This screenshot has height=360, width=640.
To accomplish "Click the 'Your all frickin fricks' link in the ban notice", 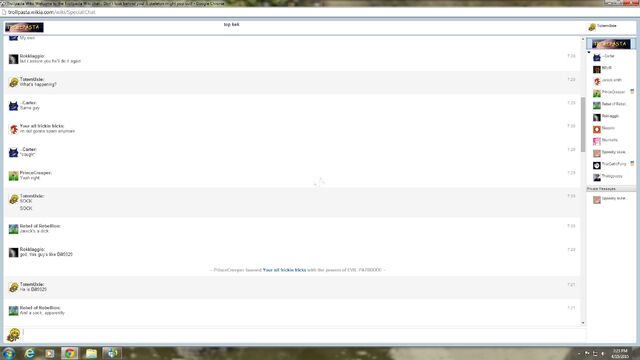I will click(284, 270).
